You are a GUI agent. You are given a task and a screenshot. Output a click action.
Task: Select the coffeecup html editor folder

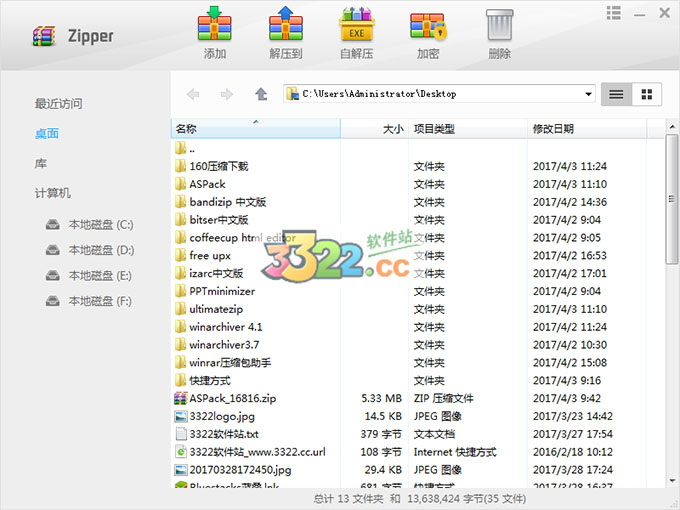417,238
